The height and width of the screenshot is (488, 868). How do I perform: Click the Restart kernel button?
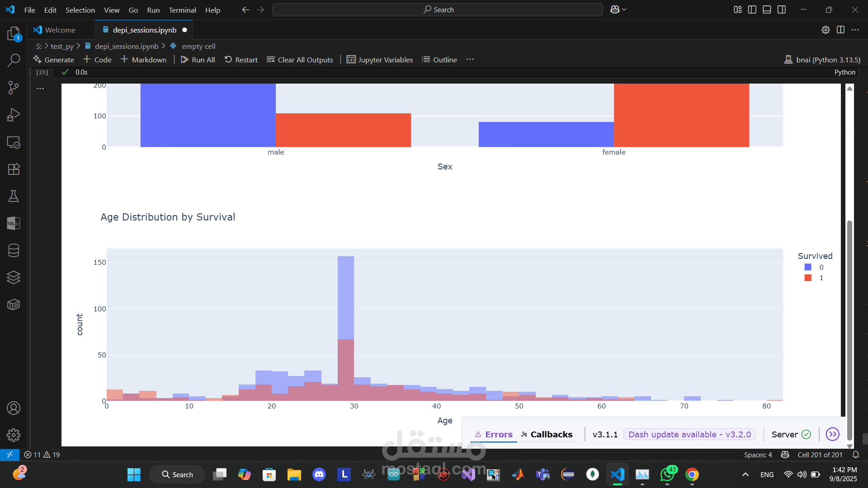tap(241, 60)
